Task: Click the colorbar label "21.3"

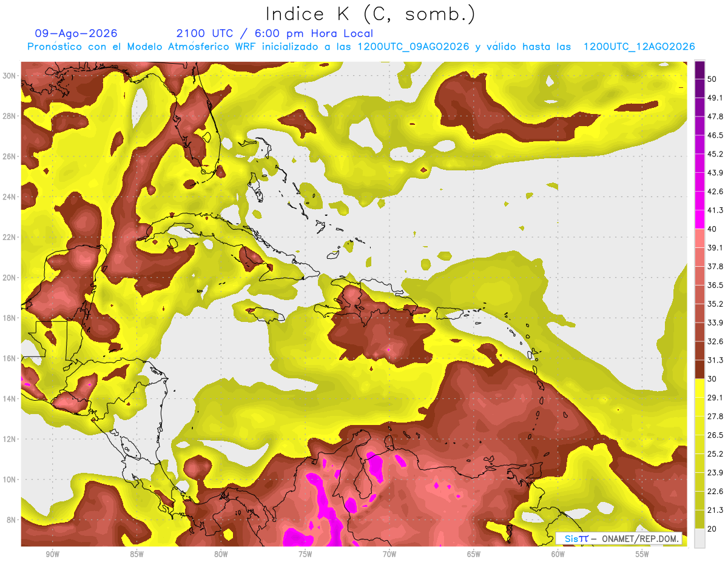Action: tap(715, 510)
